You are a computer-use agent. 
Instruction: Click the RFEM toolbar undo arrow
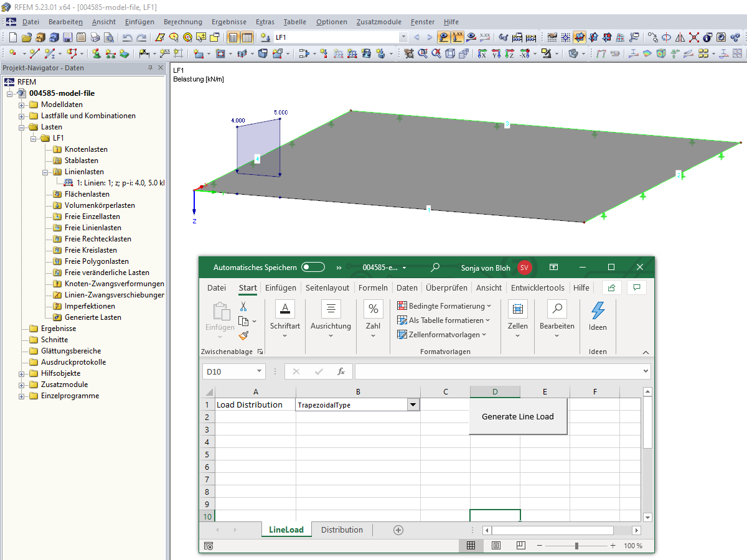[127, 37]
